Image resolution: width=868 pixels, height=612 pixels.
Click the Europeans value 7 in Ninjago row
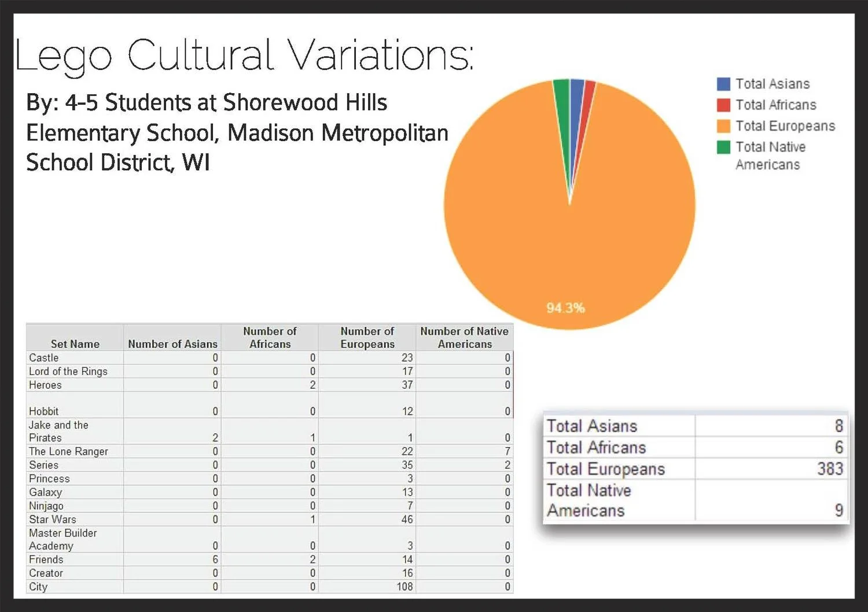click(x=410, y=506)
